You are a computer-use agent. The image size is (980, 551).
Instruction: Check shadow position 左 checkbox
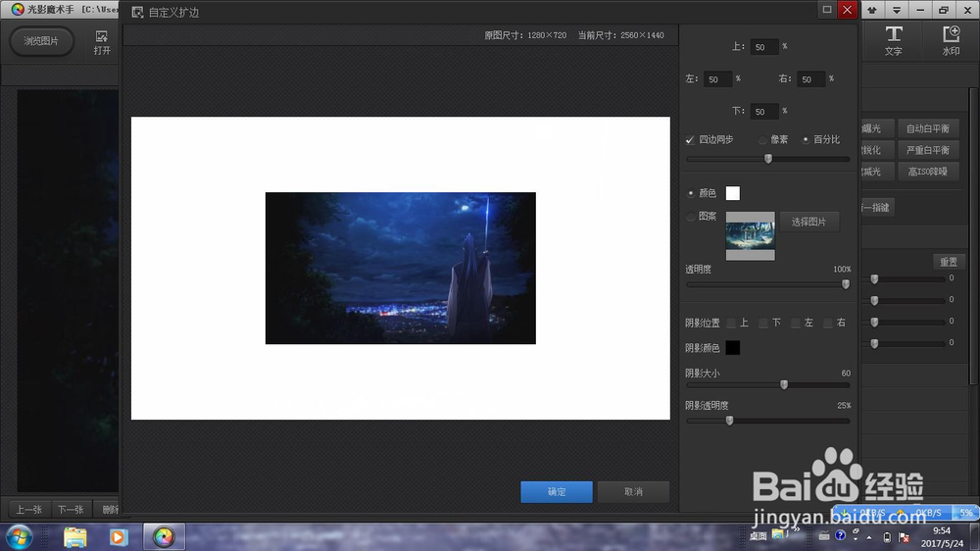[796, 323]
